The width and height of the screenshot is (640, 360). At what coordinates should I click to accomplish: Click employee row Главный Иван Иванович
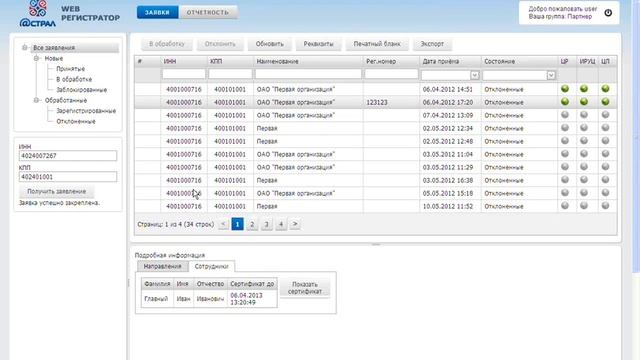(x=209, y=299)
